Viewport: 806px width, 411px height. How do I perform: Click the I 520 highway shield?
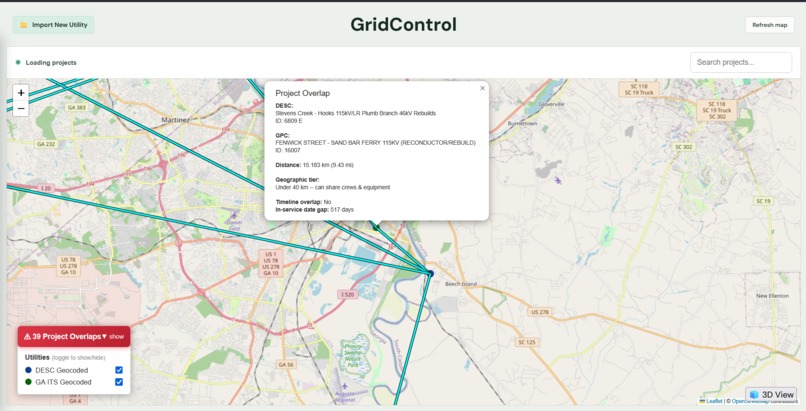coord(348,294)
